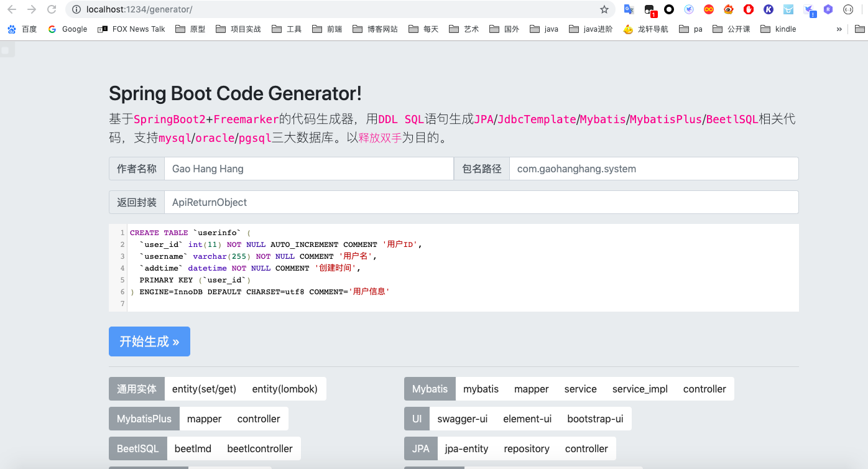Image resolution: width=868 pixels, height=469 pixels.
Task: Select the swagger-ui template
Action: [x=463, y=419]
